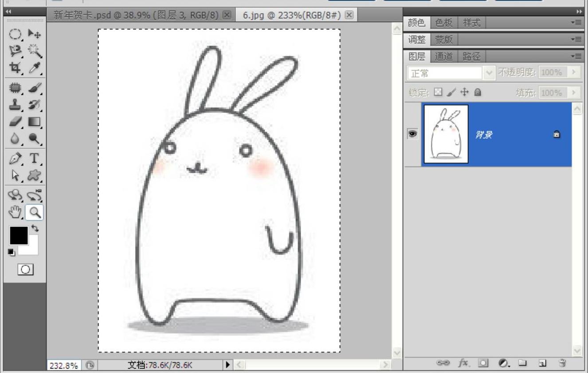Select the Elliptical Marquee tool

15,34
